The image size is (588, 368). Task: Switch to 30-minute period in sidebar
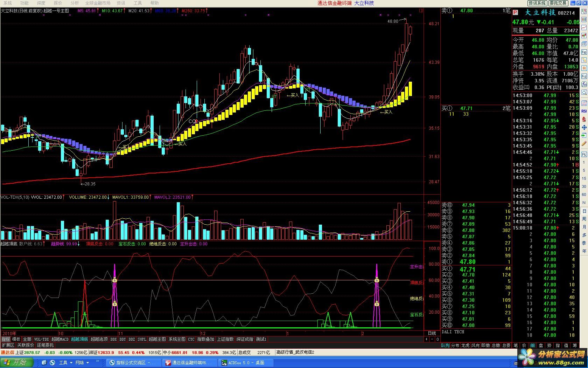coord(584,186)
